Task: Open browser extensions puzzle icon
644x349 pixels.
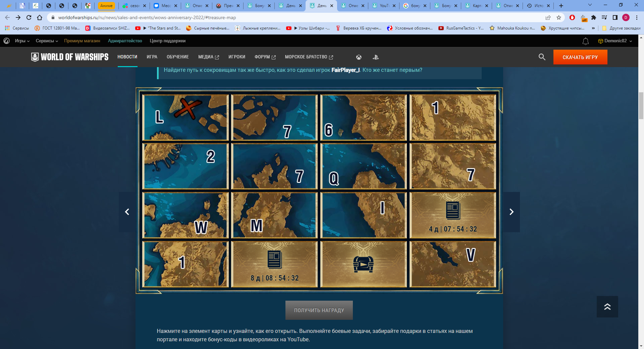Action: [x=594, y=17]
